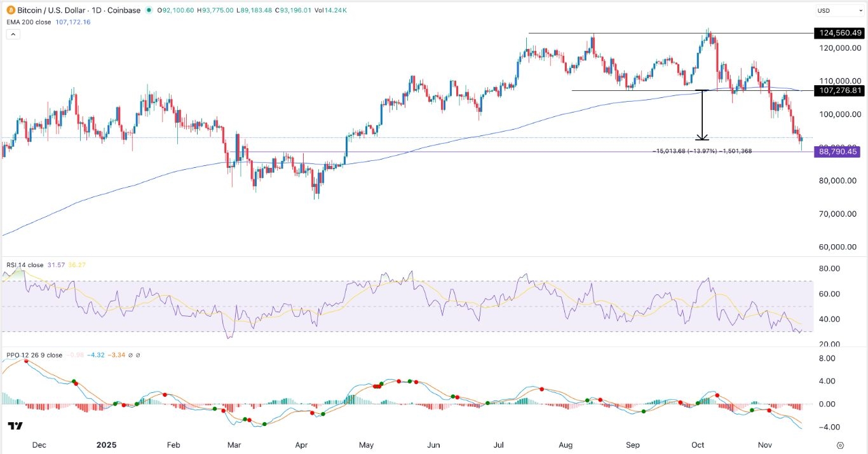
Task: Open the 1D timeframe in the legend
Action: (95, 10)
